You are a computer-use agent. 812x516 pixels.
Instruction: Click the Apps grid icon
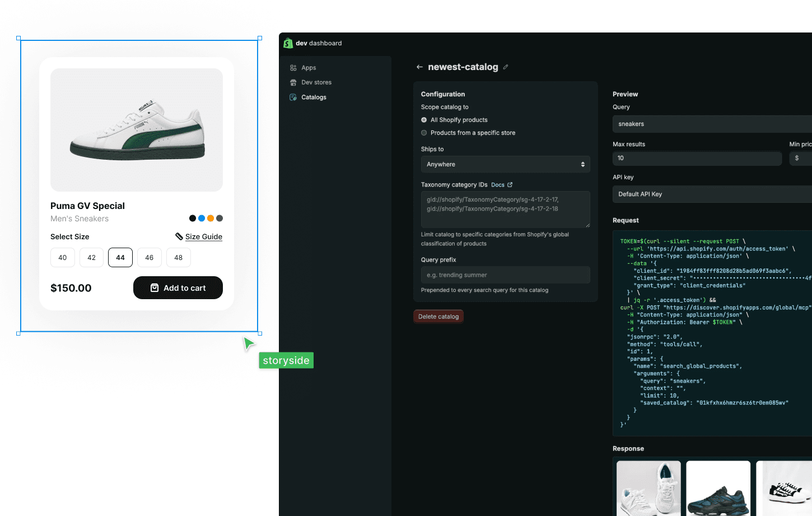click(x=293, y=68)
